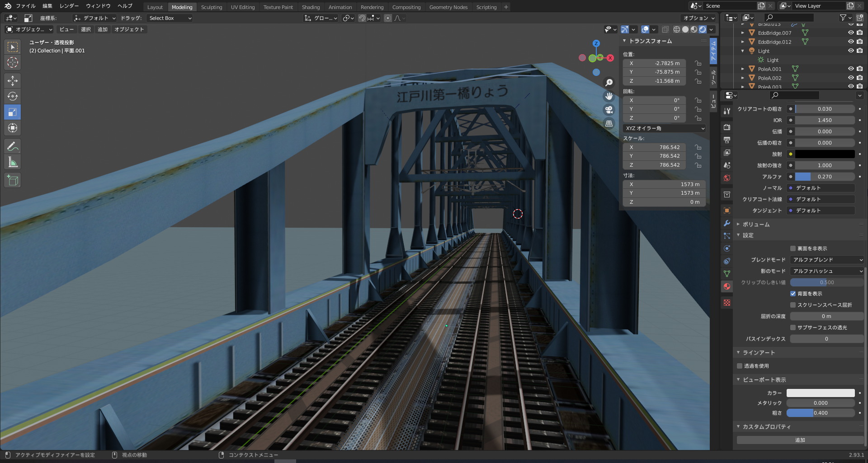This screenshot has height=463, width=868.
Task: Open the ブレンドモード dropdown
Action: [827, 260]
